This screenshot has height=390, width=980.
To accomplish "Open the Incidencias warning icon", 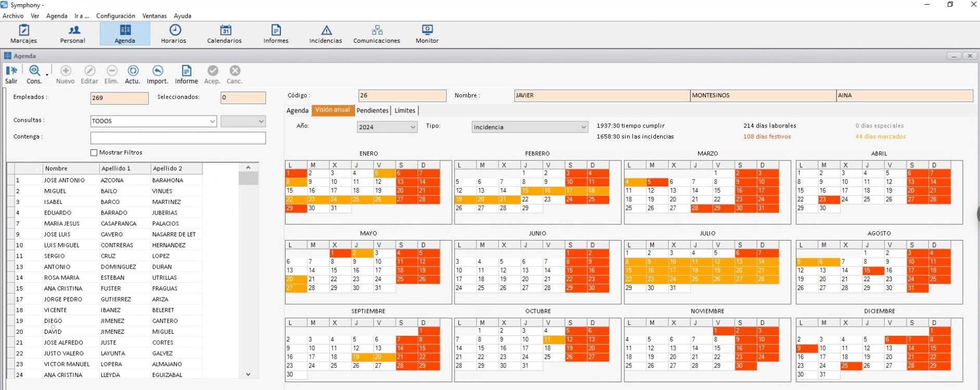I will pyautogui.click(x=326, y=30).
